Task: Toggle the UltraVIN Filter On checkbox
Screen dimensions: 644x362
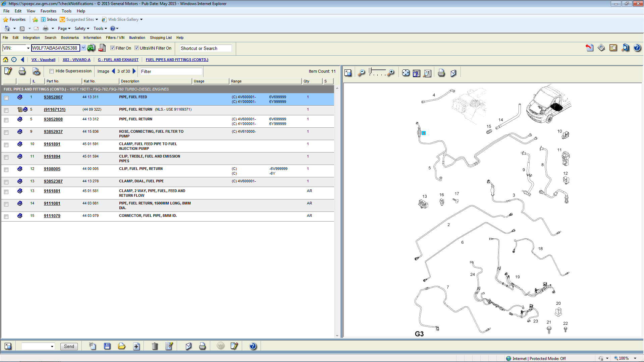Action: click(x=137, y=48)
